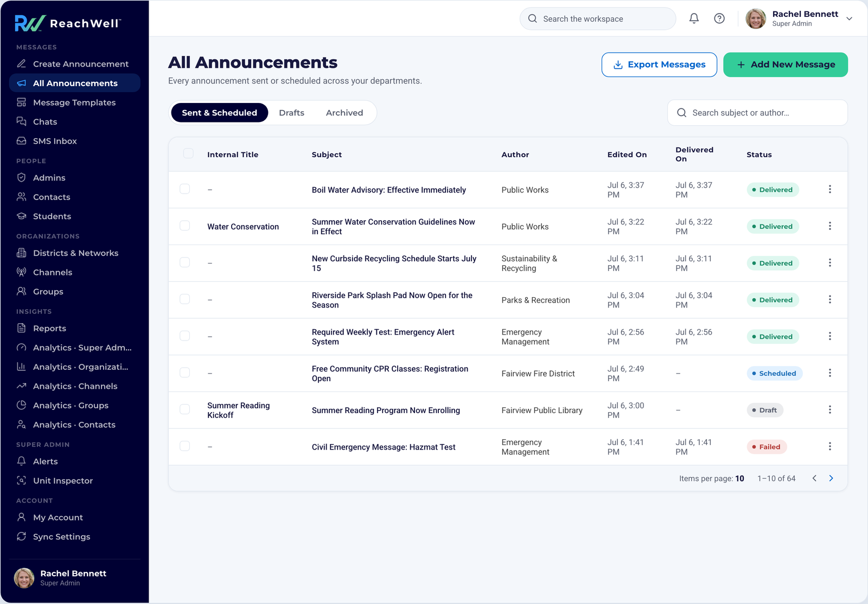
Task: Open the help question mark icon
Action: [x=719, y=18]
